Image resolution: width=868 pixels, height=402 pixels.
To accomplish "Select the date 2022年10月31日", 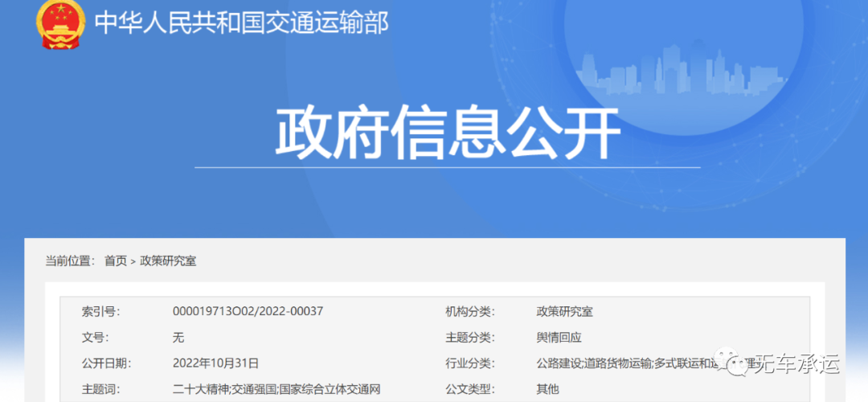I will (x=216, y=363).
